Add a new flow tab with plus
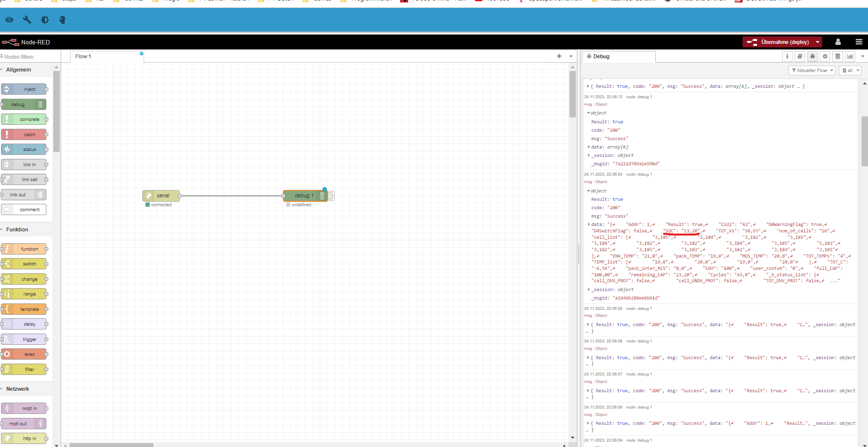Screen dimensions: 868x447 click(x=559, y=56)
